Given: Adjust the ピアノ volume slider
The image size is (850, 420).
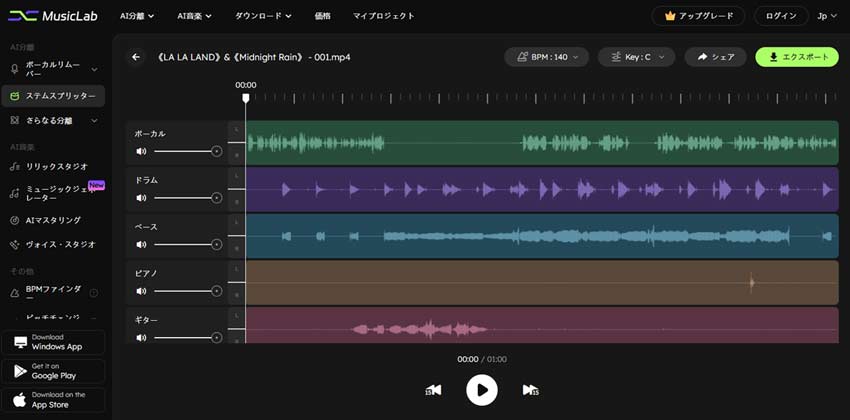Looking at the screenshot, I should (188, 291).
